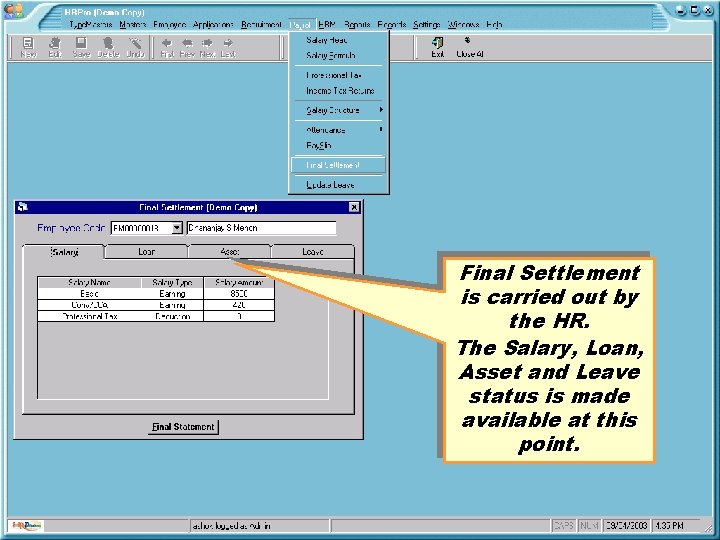720x540 pixels.
Task: Switch to the Leave tab
Action: coord(313,252)
